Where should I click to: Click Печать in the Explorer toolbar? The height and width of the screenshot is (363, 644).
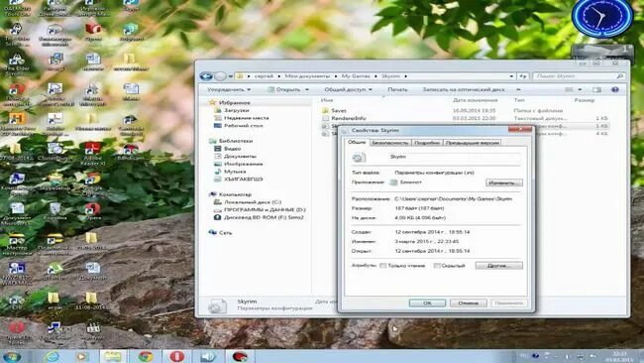[x=397, y=89]
